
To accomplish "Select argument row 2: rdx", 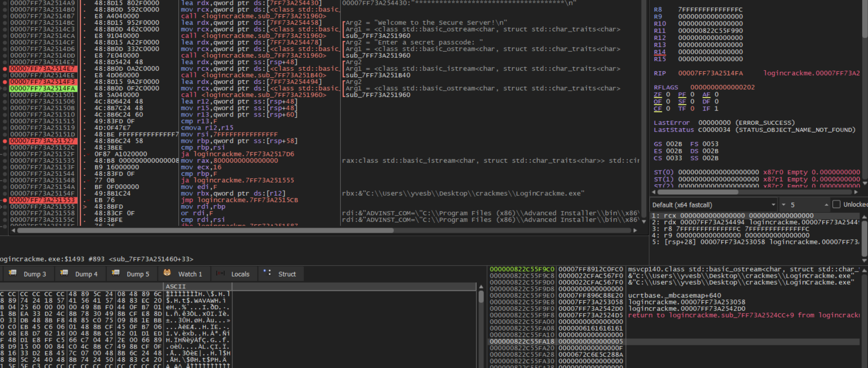I will (x=755, y=222).
